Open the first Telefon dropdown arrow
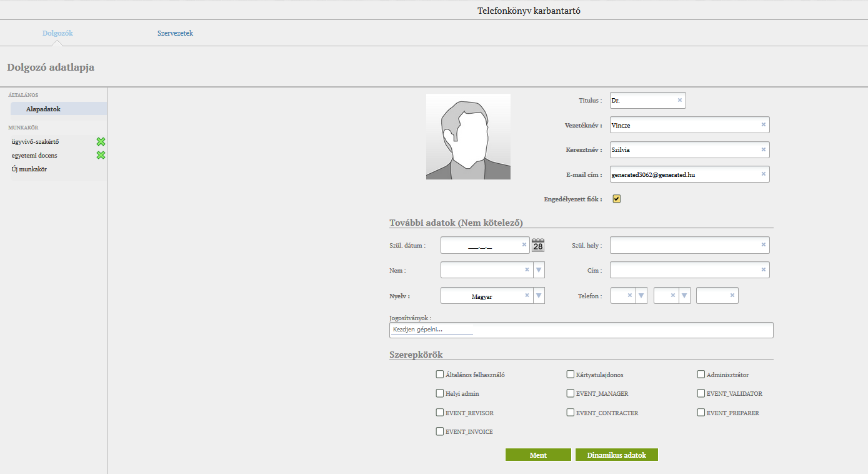This screenshot has height=474, width=868. 641,296
